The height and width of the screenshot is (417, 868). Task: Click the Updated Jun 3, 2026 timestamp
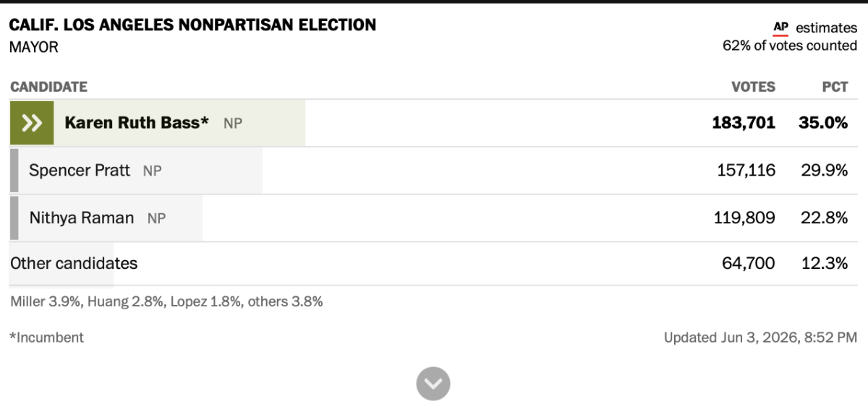click(760, 338)
